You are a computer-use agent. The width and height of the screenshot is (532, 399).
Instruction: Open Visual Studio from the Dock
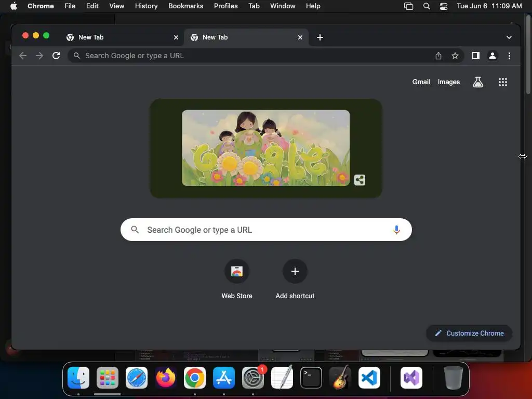pos(411,378)
